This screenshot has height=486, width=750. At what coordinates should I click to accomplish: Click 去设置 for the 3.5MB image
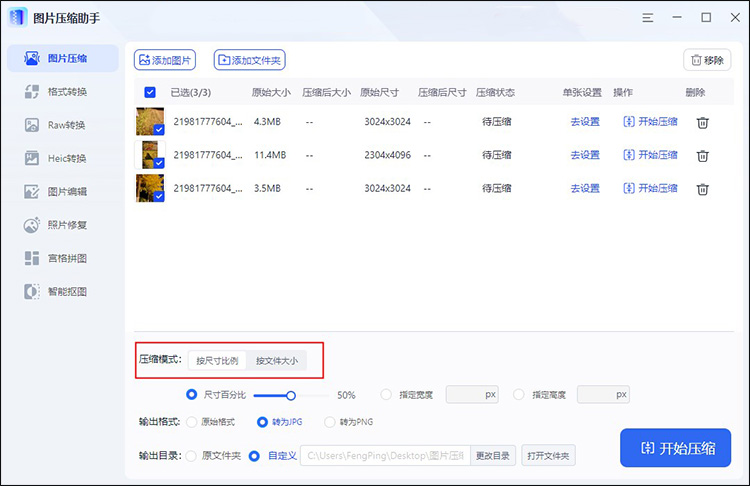(x=585, y=188)
